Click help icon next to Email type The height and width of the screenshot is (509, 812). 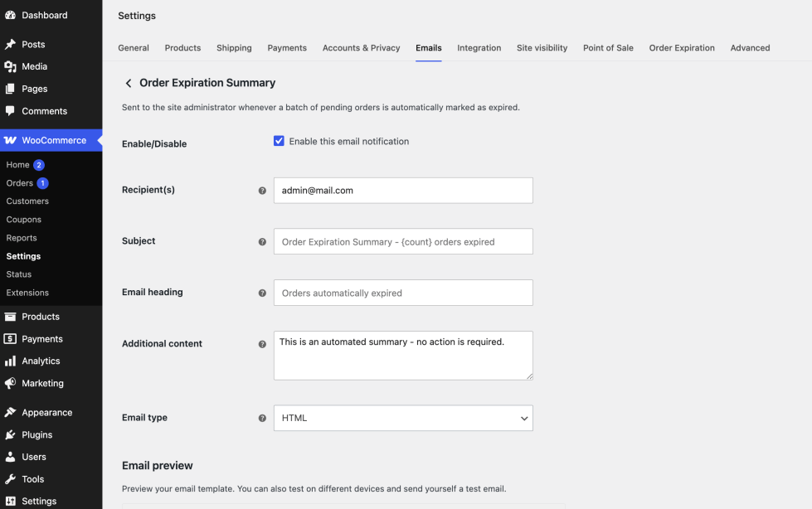pos(262,419)
